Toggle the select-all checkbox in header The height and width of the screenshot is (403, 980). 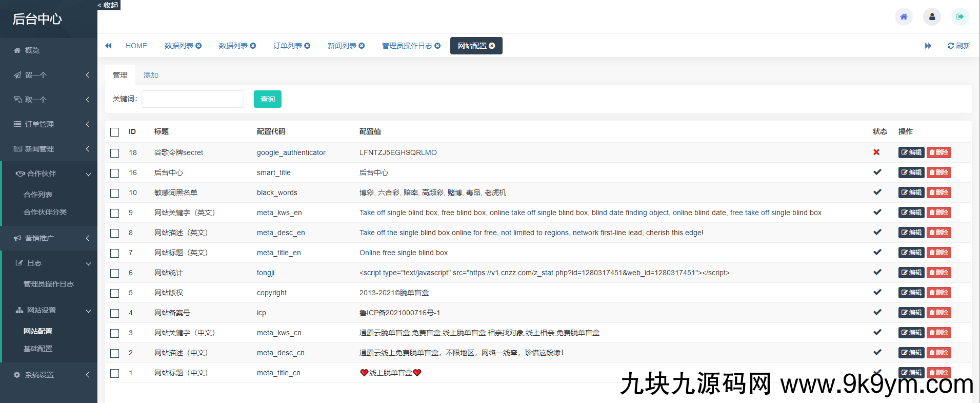(x=115, y=132)
